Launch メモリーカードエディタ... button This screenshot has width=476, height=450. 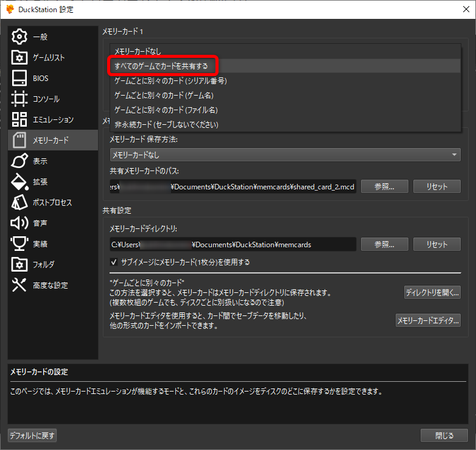[x=428, y=320]
